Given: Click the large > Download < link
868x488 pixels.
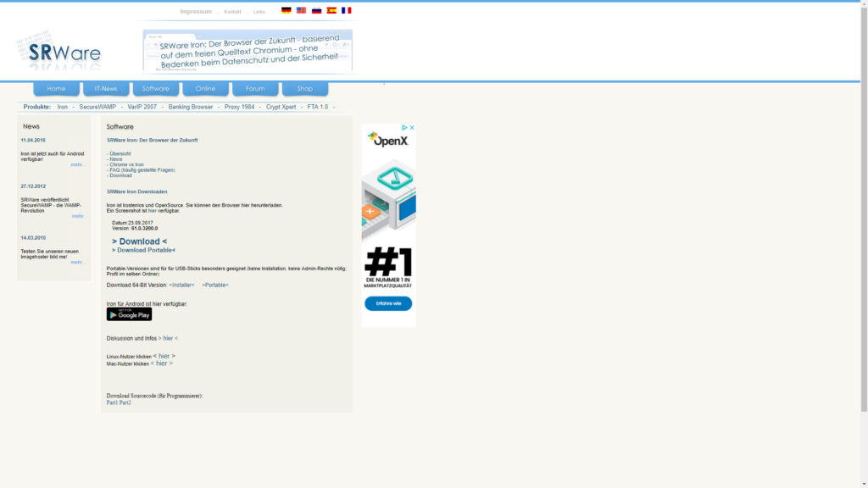Looking at the screenshot, I should click(140, 241).
